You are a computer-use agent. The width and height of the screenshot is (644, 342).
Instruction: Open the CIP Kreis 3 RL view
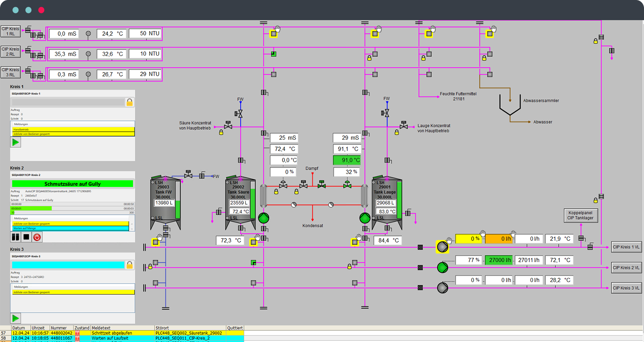tap(10, 72)
